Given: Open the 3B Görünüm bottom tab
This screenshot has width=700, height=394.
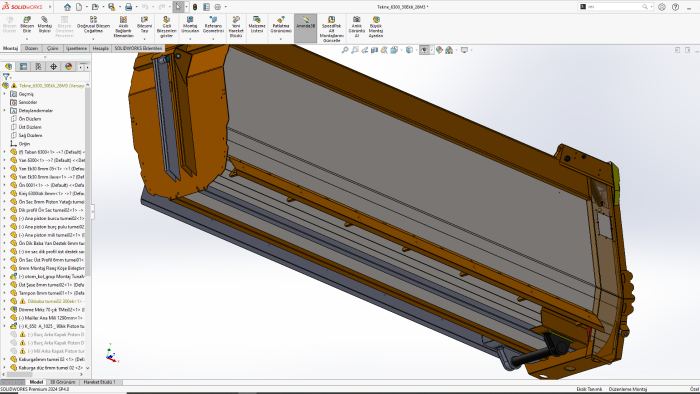Looking at the screenshot, I should (x=62, y=382).
